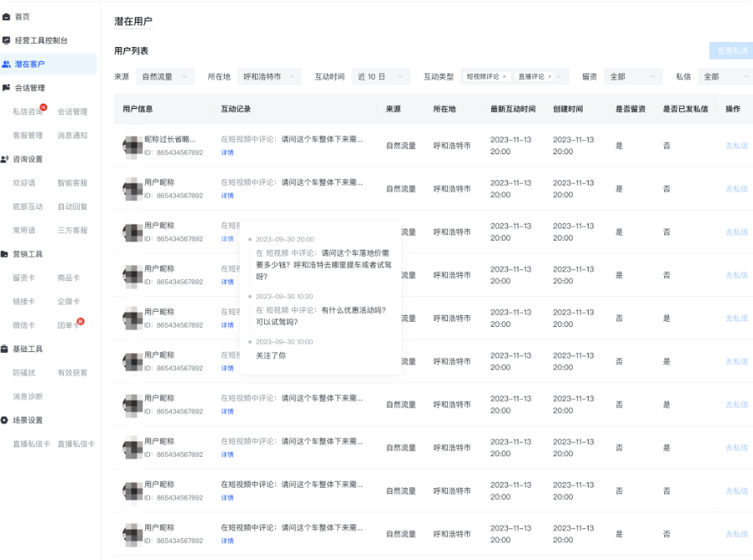Click the 经营工具控制台 monitor icon
This screenshot has width=753, height=560.
click(6, 40)
